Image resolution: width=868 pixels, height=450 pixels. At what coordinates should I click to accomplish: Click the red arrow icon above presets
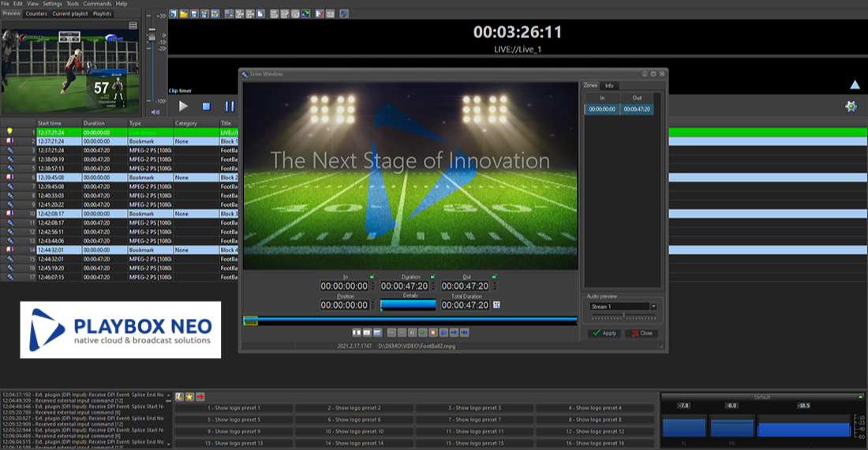pyautogui.click(x=200, y=397)
